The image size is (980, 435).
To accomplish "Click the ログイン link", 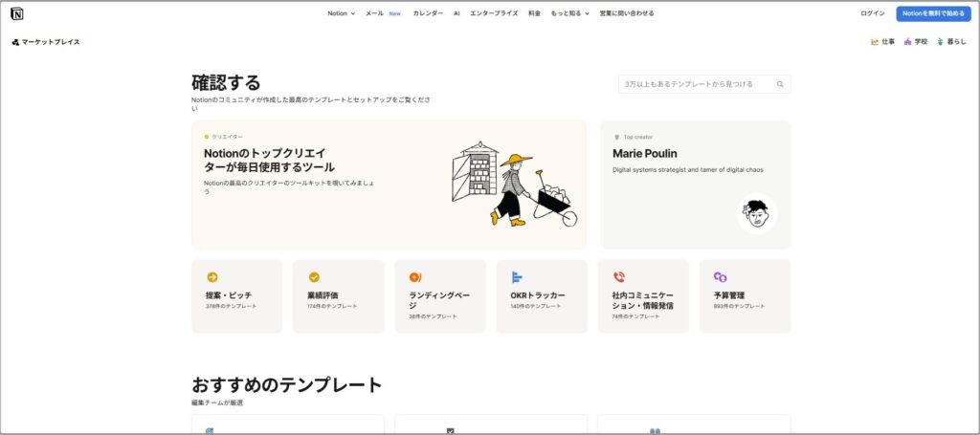I will 873,13.
